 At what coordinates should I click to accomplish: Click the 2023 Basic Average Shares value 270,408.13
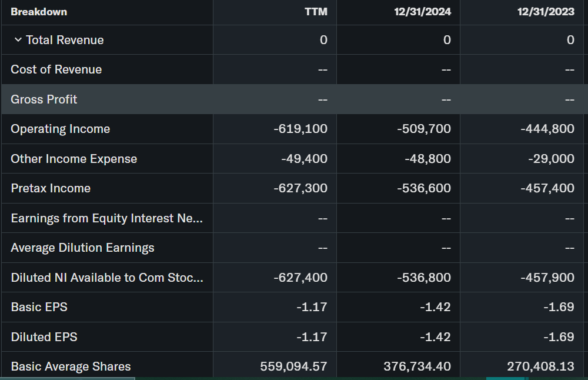coord(541,366)
